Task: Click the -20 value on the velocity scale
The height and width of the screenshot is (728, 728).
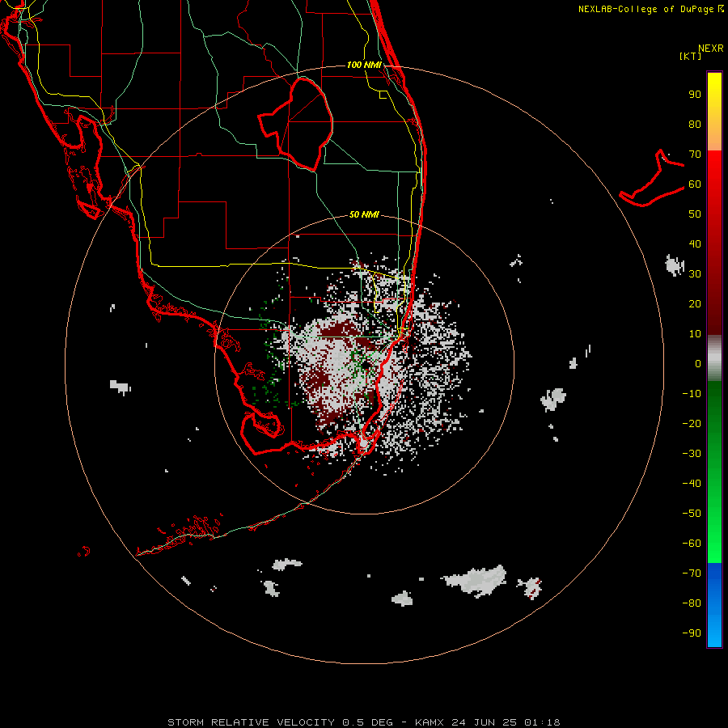Action: pos(692,424)
